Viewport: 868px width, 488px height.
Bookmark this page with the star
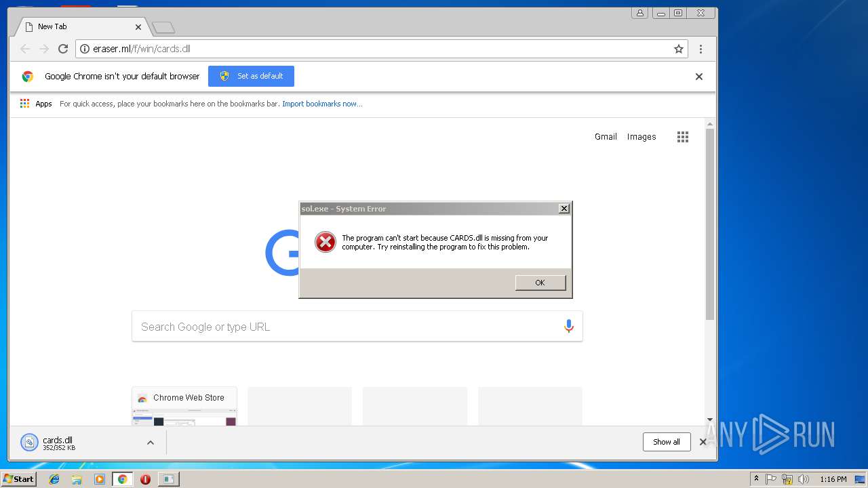click(x=678, y=49)
